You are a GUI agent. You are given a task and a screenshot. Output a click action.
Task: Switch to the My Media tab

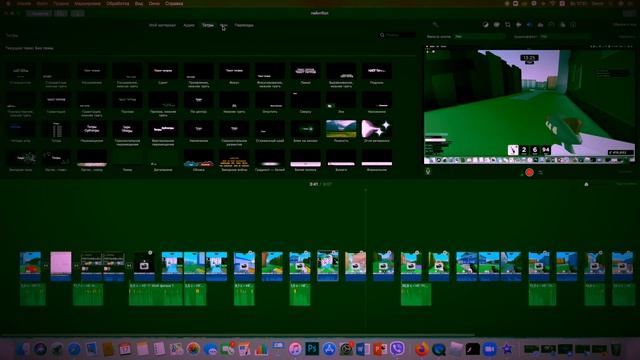click(x=162, y=25)
